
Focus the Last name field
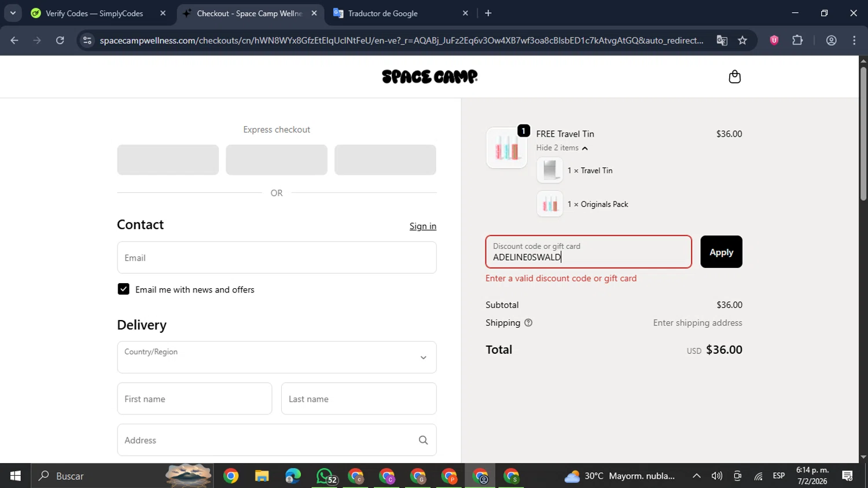[x=359, y=399]
